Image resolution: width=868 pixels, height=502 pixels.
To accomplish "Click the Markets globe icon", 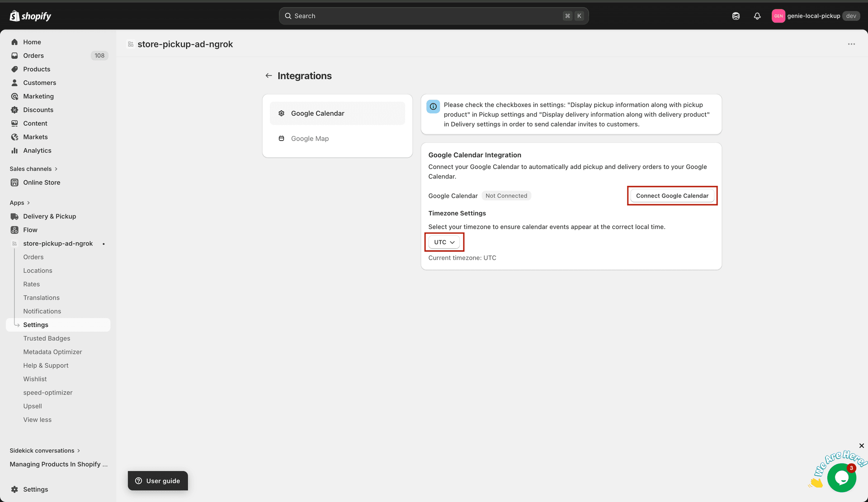I will tap(14, 137).
